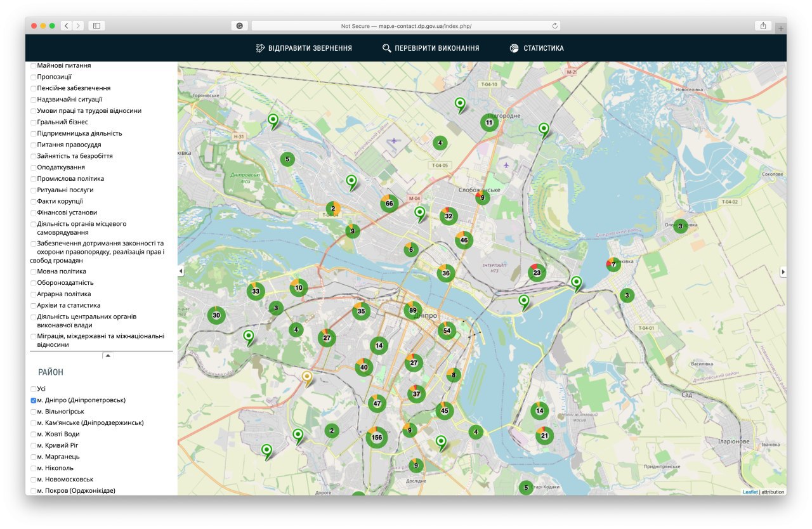Check the Гральний бізнес checkbox
The height and width of the screenshot is (529, 812).
click(x=34, y=122)
